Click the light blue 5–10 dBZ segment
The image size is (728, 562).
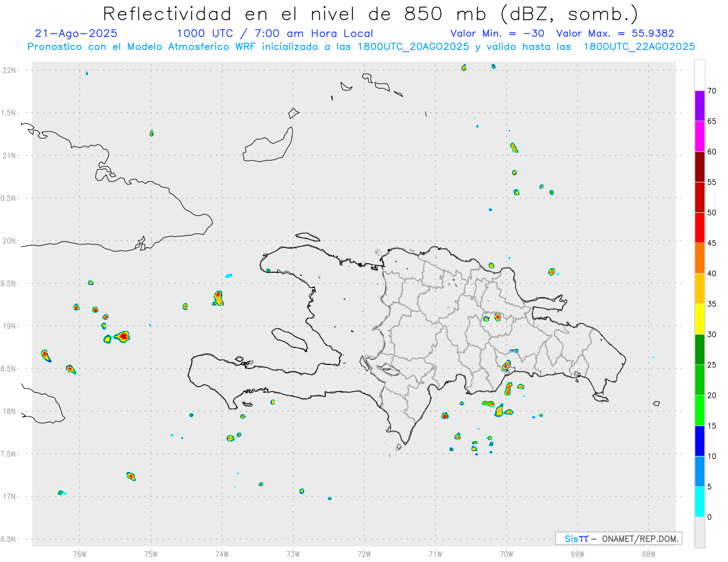pos(699,471)
